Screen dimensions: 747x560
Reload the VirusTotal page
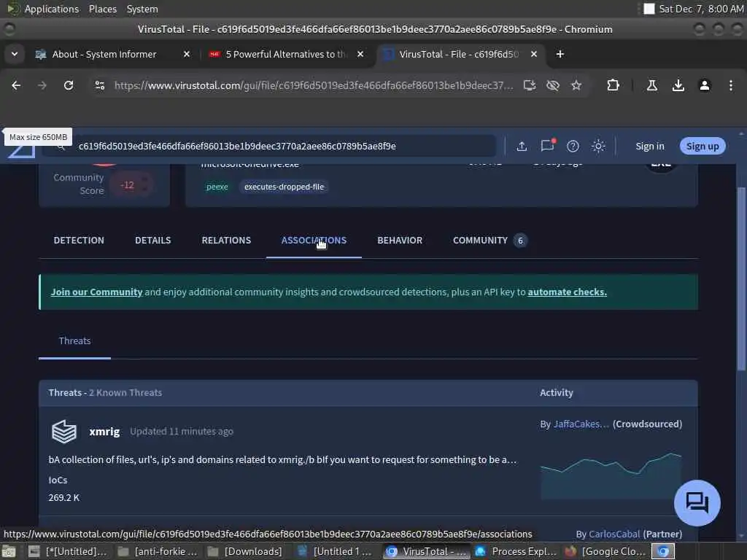click(69, 85)
